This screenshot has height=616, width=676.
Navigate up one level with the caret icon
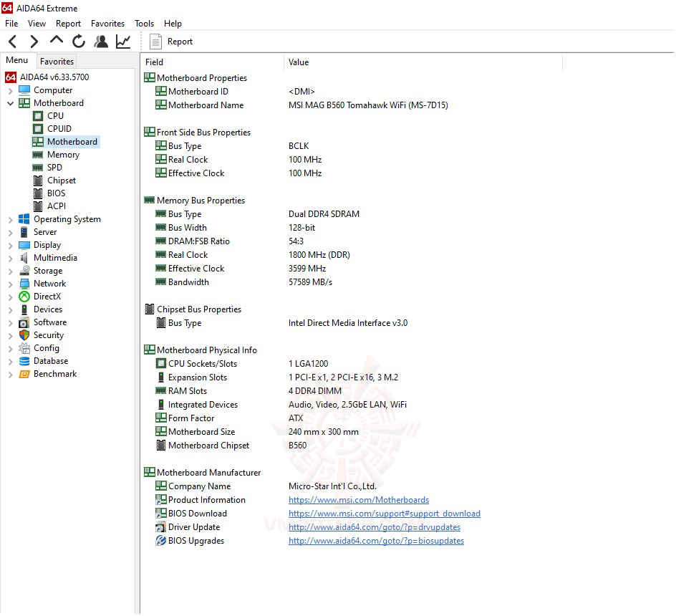57,41
